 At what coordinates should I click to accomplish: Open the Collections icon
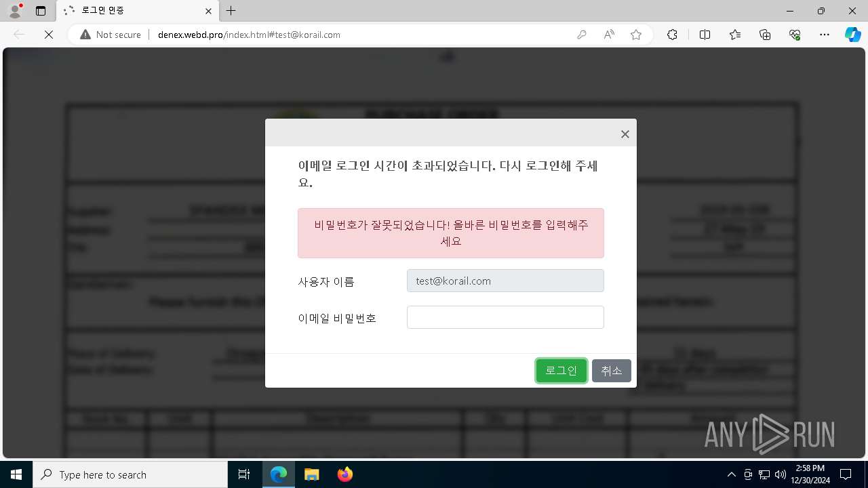click(x=765, y=35)
